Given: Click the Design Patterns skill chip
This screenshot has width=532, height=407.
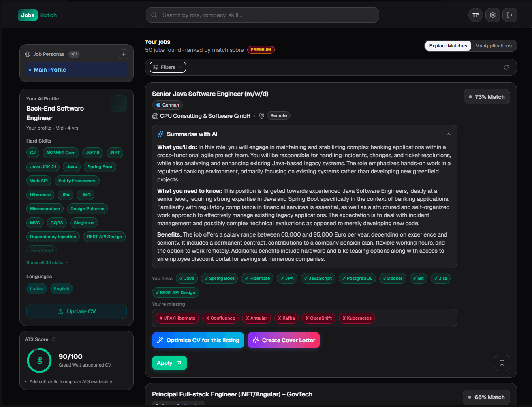Looking at the screenshot, I should tap(87, 209).
